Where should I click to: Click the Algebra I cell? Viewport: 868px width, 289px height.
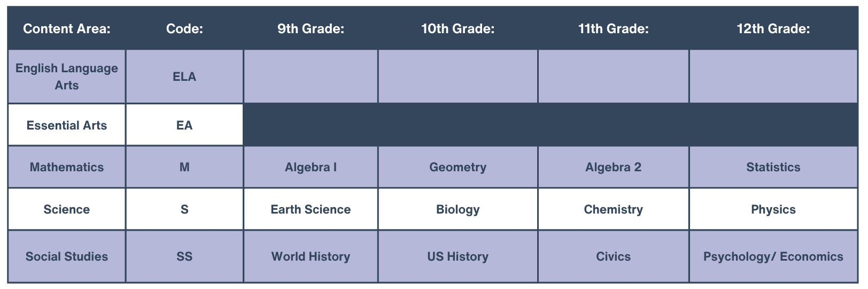click(x=311, y=167)
